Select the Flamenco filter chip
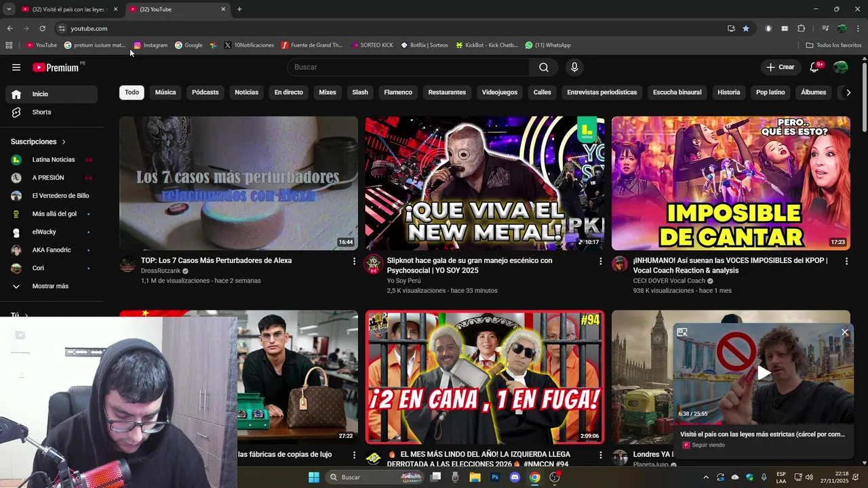The width and height of the screenshot is (868, 488). (398, 92)
